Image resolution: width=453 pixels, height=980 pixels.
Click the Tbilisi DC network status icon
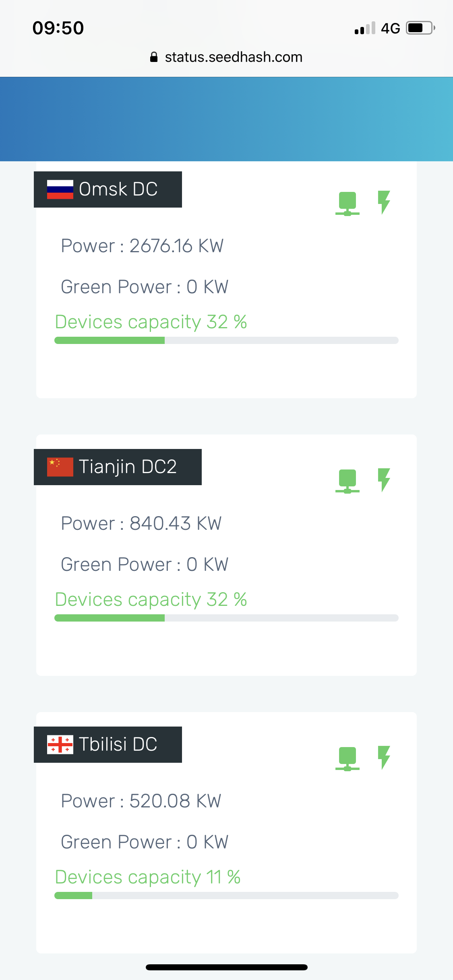[x=347, y=758]
